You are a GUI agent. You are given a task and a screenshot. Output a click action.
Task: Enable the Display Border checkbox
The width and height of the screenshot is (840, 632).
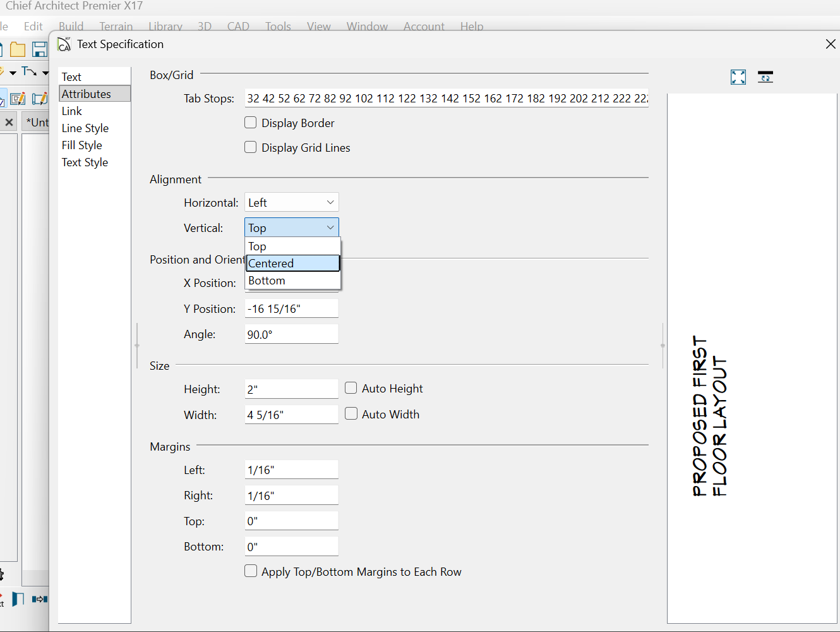pos(251,123)
